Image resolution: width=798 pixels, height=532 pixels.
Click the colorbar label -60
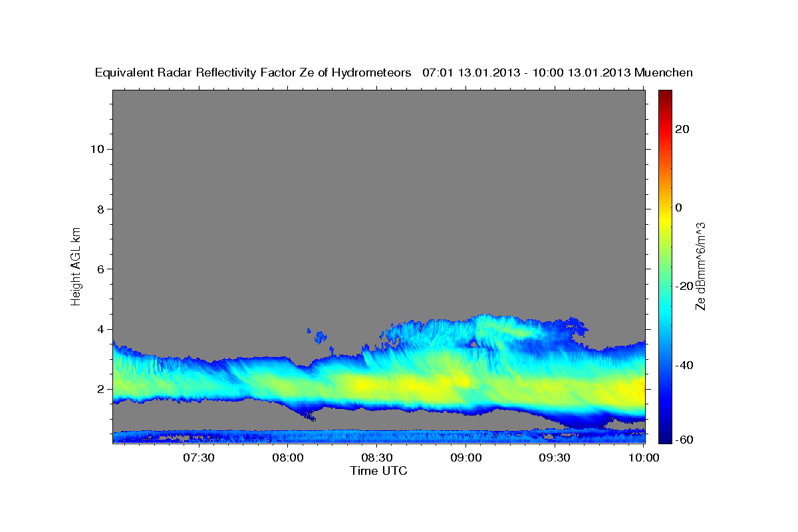(x=684, y=440)
